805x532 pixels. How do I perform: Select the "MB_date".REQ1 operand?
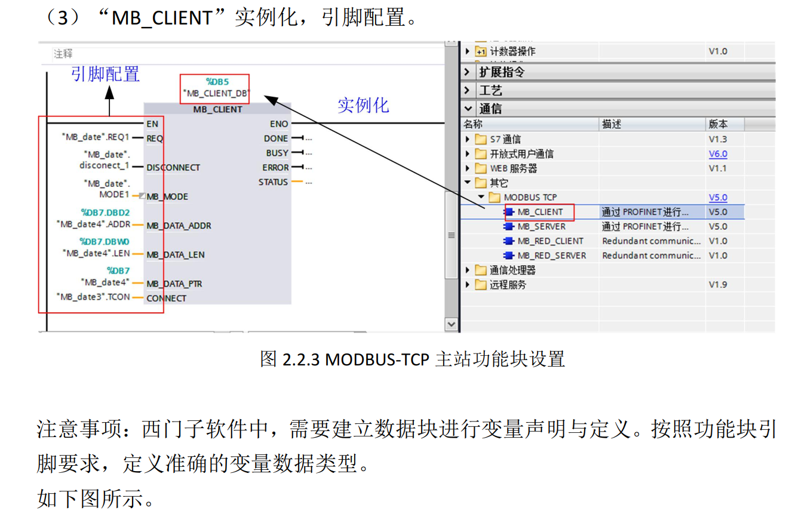point(96,137)
